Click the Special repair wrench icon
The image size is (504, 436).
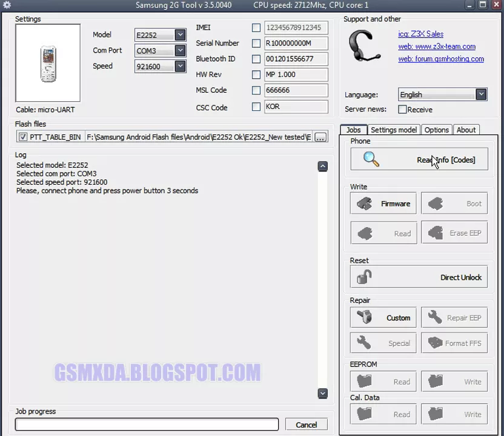click(364, 343)
